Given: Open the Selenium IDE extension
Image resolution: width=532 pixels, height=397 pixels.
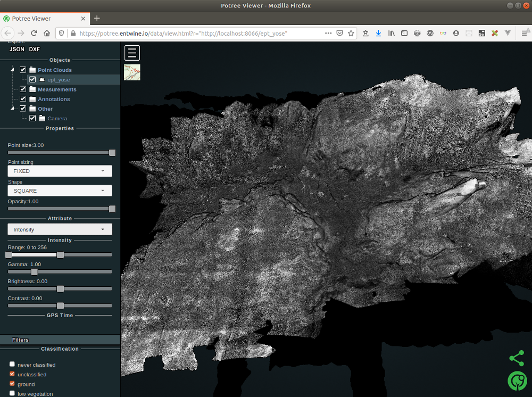Looking at the screenshot, I should point(482,33).
